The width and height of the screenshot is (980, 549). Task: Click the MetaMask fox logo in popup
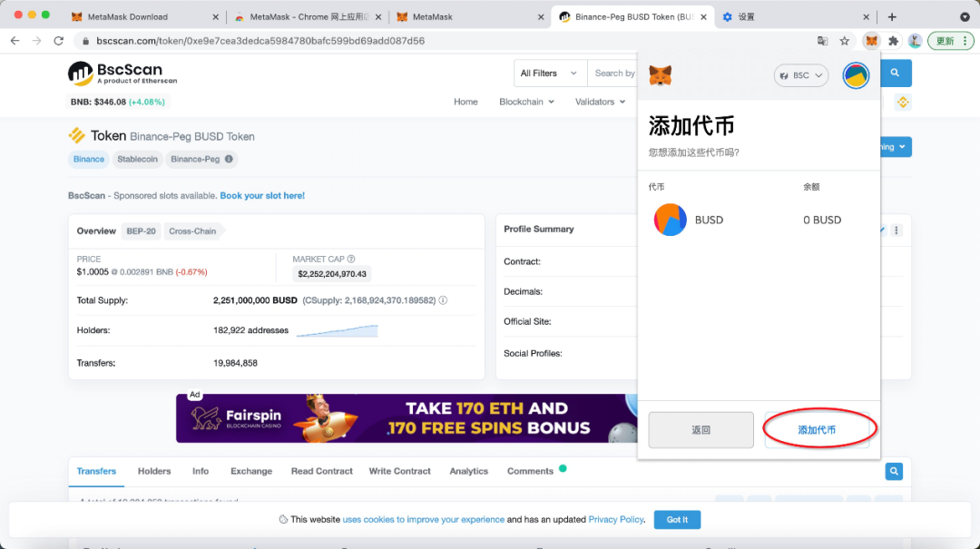click(660, 75)
